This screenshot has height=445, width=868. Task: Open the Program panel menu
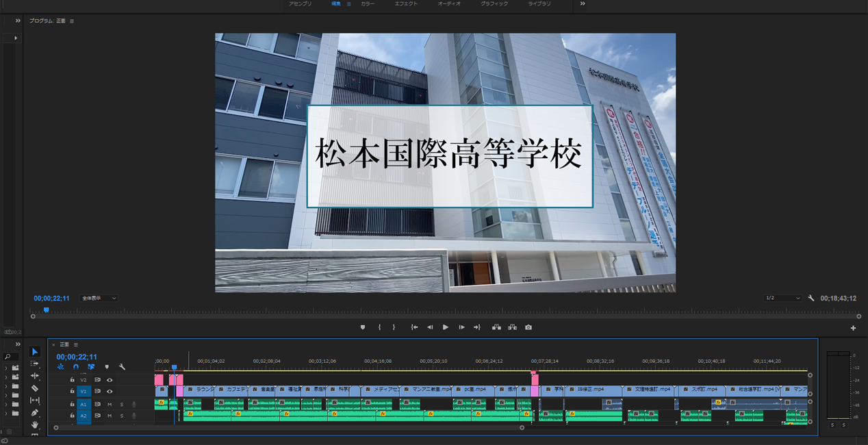72,21
